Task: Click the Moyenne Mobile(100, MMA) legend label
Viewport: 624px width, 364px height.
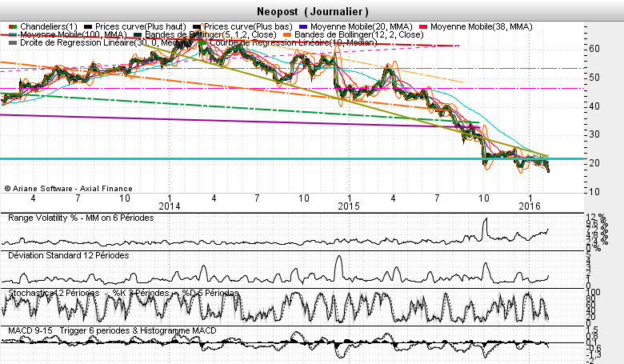Action: [x=72, y=35]
